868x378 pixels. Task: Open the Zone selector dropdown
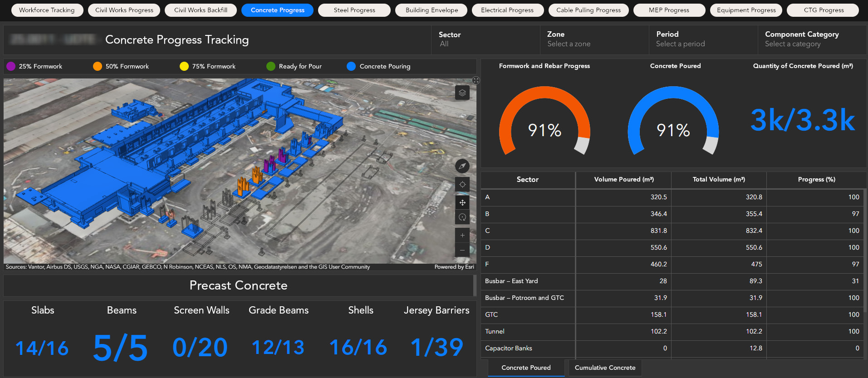(594, 39)
